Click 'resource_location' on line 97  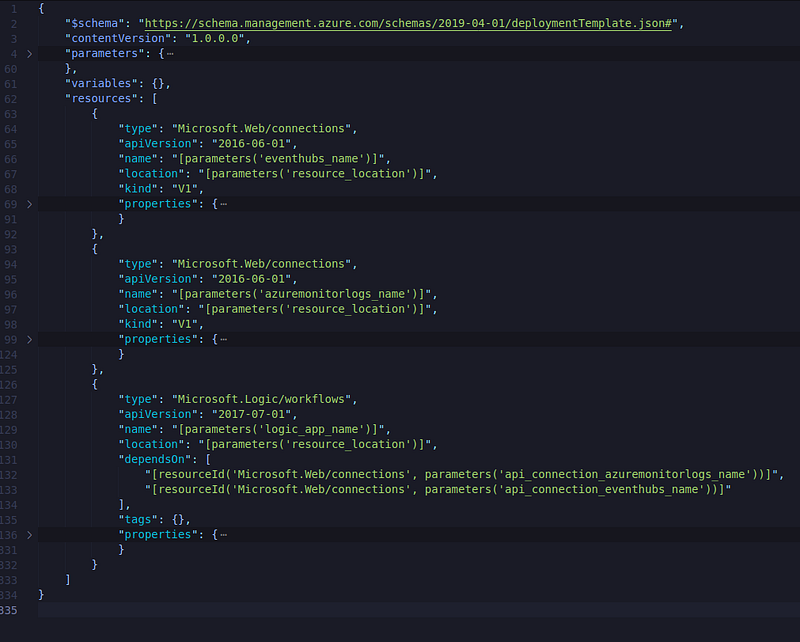348,309
